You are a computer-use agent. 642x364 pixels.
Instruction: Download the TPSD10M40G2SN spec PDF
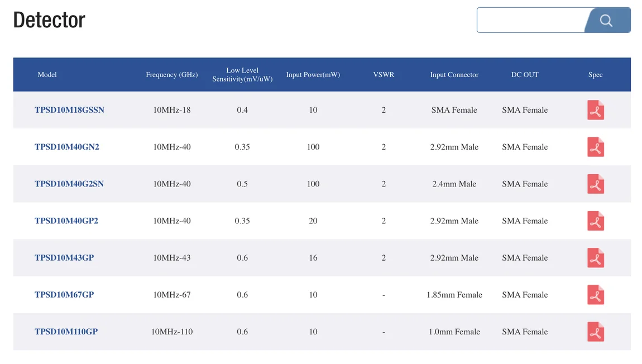596,184
